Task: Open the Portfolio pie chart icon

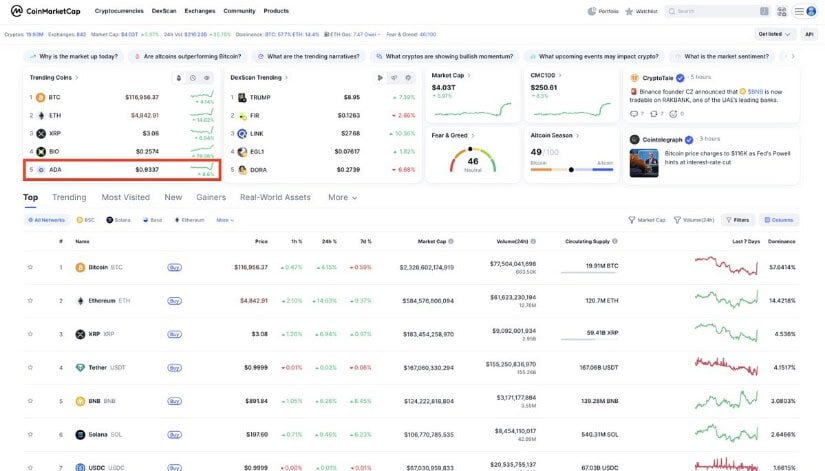Action: coord(592,11)
